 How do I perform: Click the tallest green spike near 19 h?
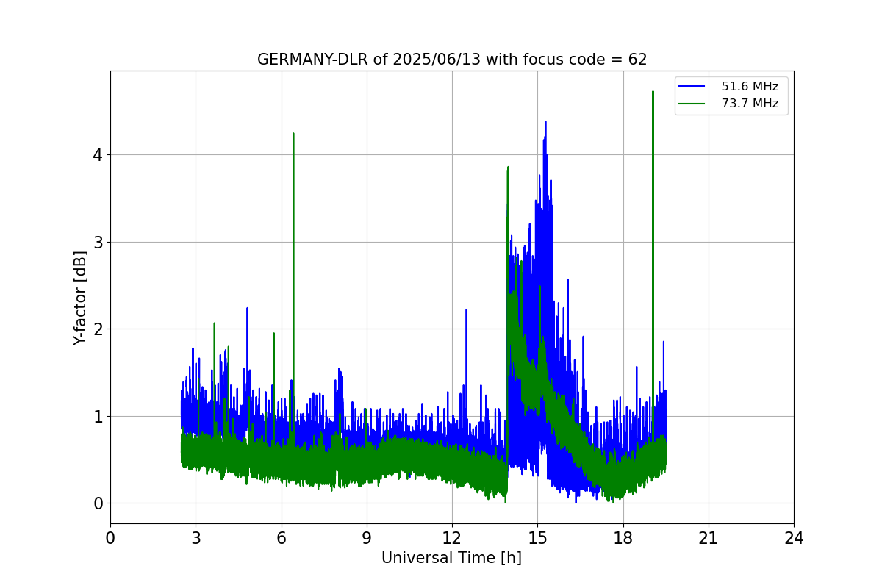coord(653,93)
